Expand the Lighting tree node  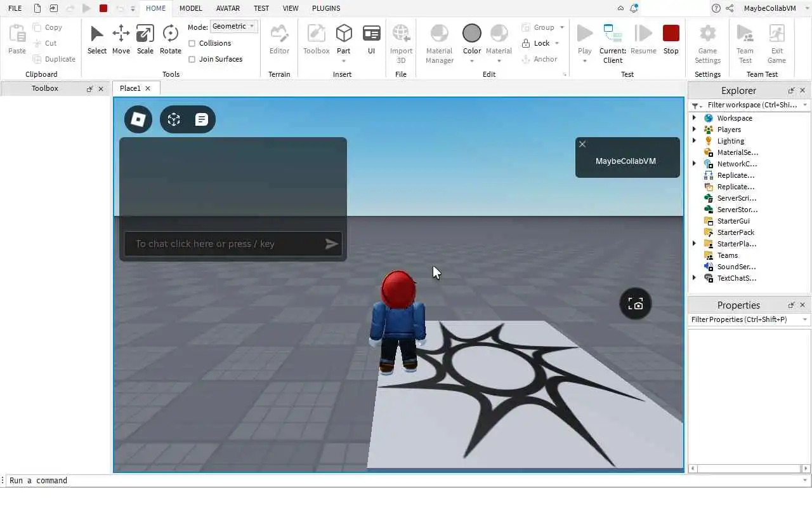pyautogui.click(x=694, y=141)
